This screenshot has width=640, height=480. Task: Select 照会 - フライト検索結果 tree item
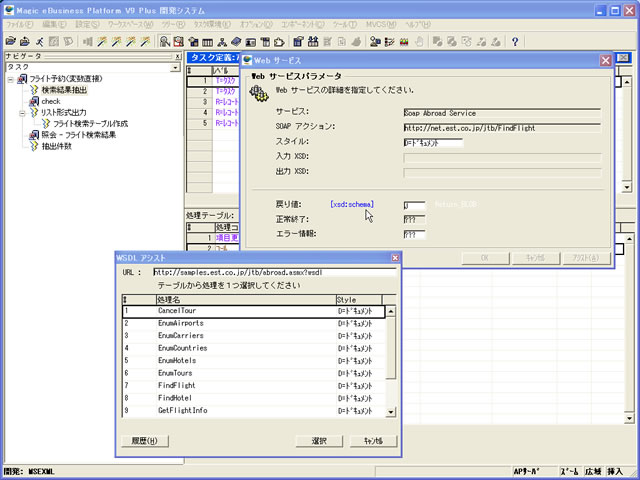coord(78,135)
